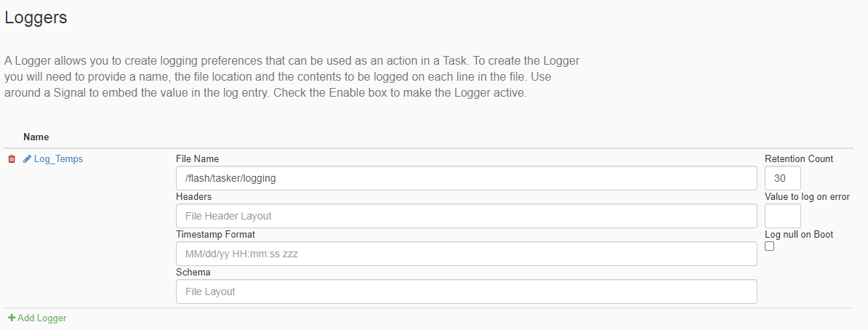Screen dimensions: 868x330
Task: Click the Schema File Layout field
Action: (x=466, y=291)
